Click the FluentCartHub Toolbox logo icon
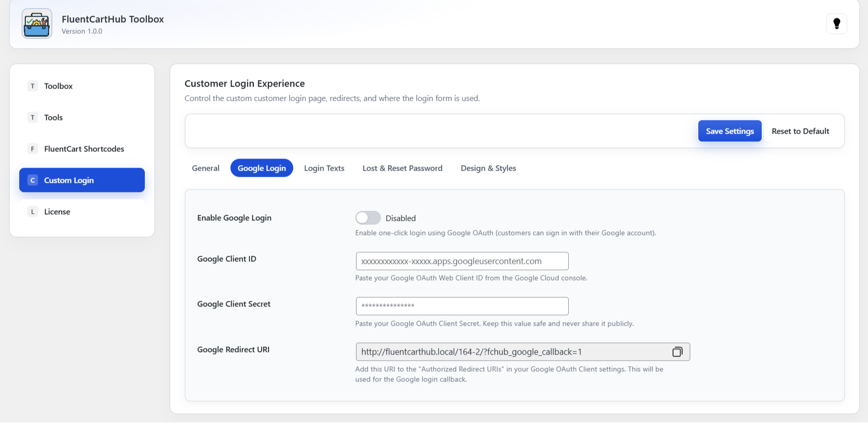 tap(37, 24)
